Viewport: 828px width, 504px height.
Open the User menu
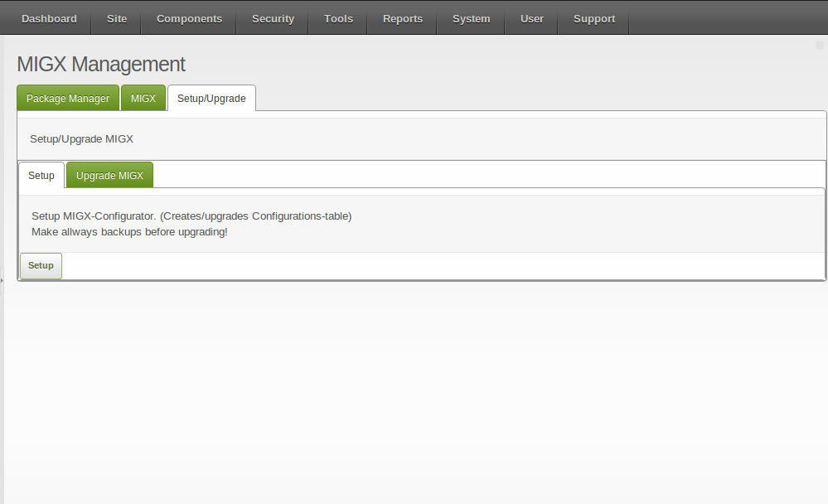point(532,19)
